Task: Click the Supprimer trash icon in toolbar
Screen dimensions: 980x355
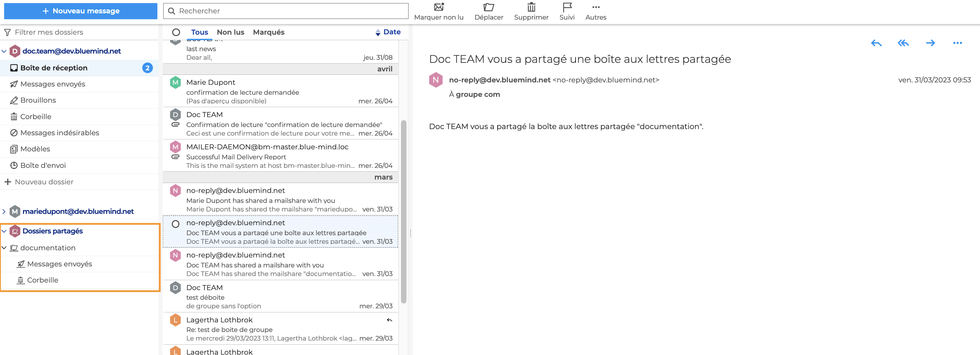Action: 531,7
